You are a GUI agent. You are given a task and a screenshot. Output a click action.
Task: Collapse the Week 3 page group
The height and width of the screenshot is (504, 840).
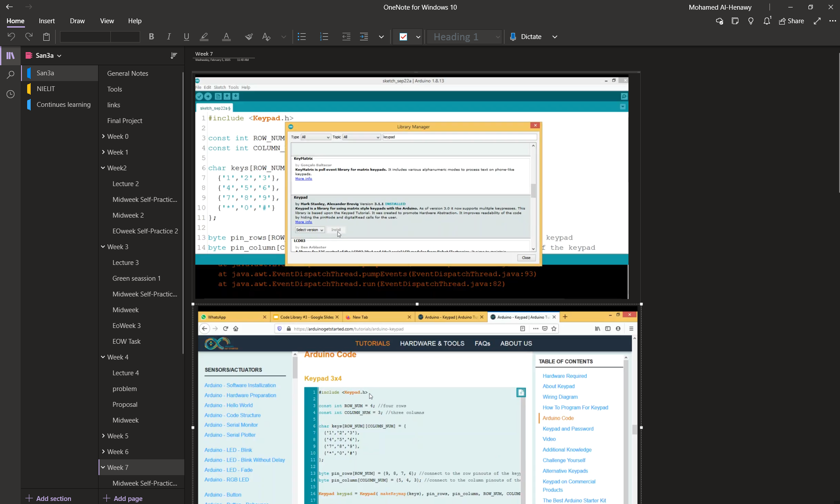[103, 247]
